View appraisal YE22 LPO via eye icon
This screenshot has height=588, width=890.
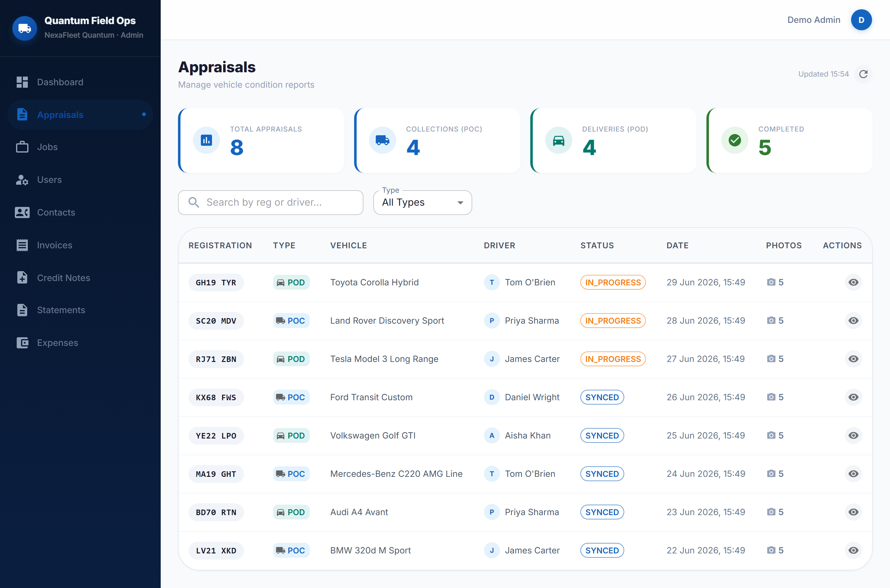[853, 435]
